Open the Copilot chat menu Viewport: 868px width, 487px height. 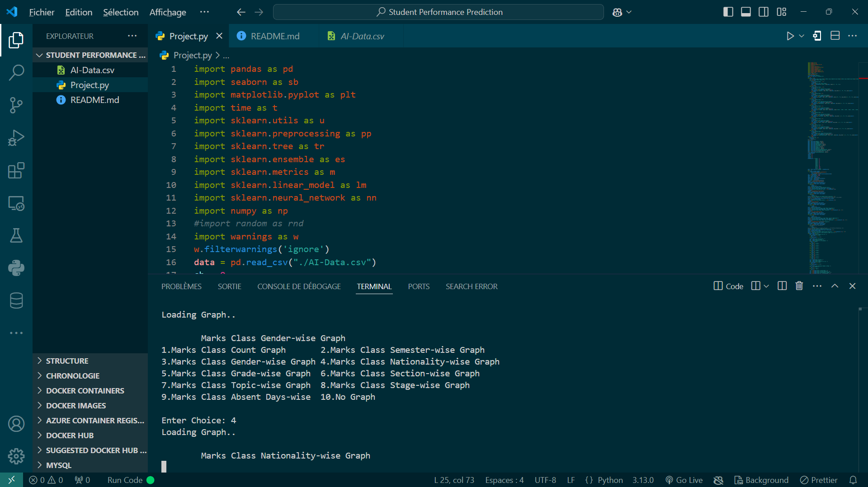(x=622, y=12)
